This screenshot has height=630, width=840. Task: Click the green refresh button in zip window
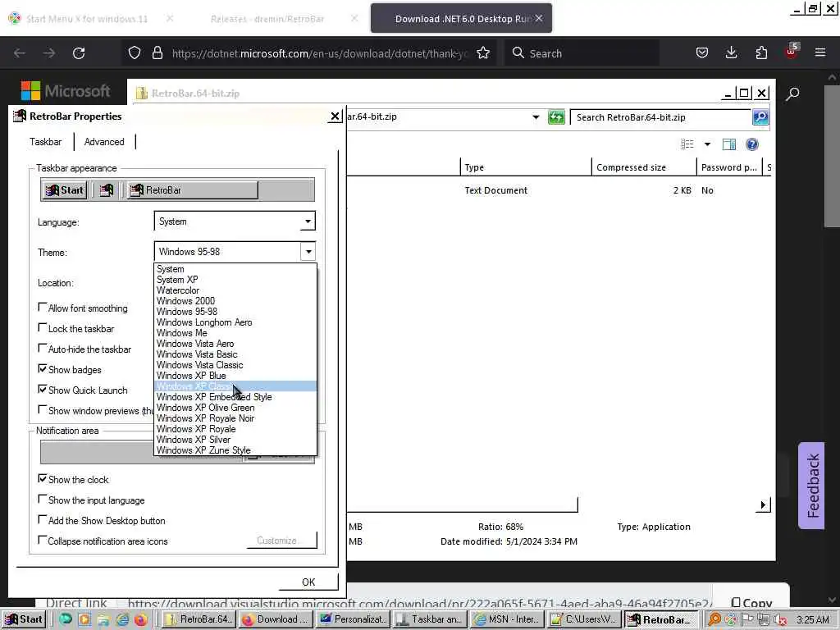tap(556, 117)
